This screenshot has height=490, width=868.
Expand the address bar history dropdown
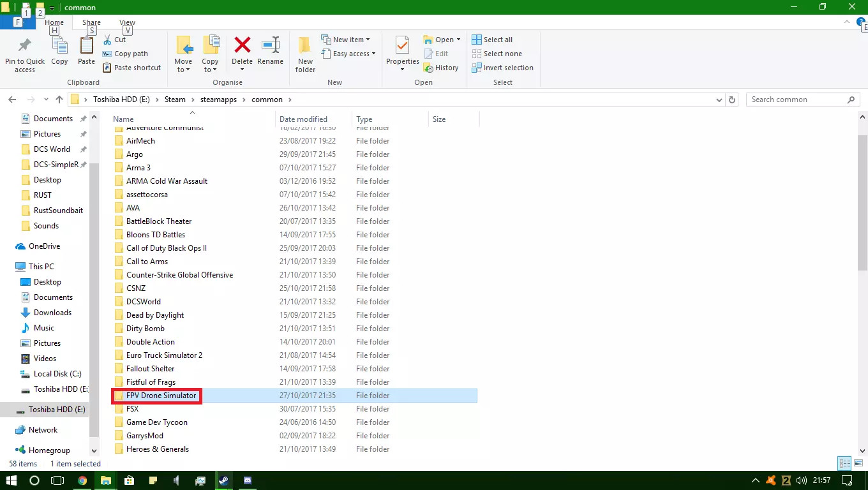click(720, 100)
